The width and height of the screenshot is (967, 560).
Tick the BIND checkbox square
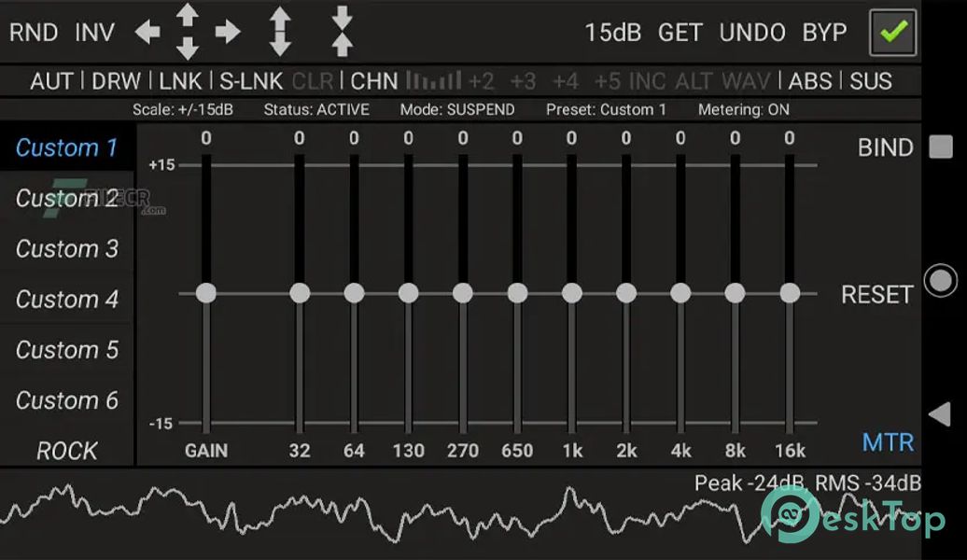[941, 147]
